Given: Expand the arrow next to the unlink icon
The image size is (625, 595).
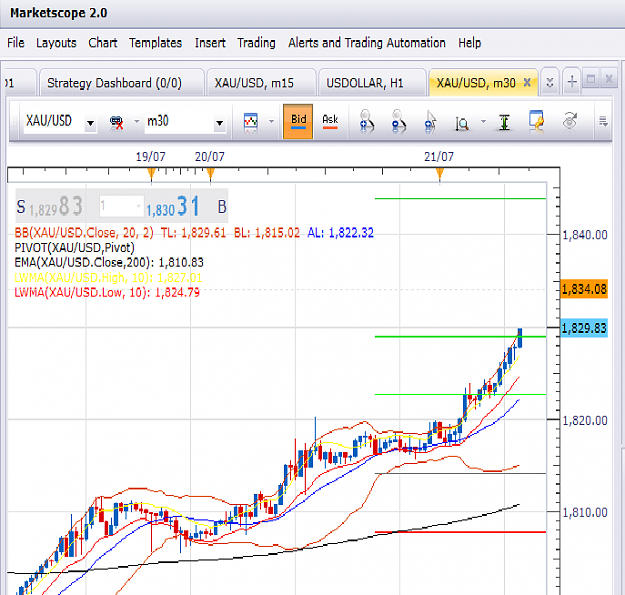Looking at the screenshot, I should tap(137, 121).
